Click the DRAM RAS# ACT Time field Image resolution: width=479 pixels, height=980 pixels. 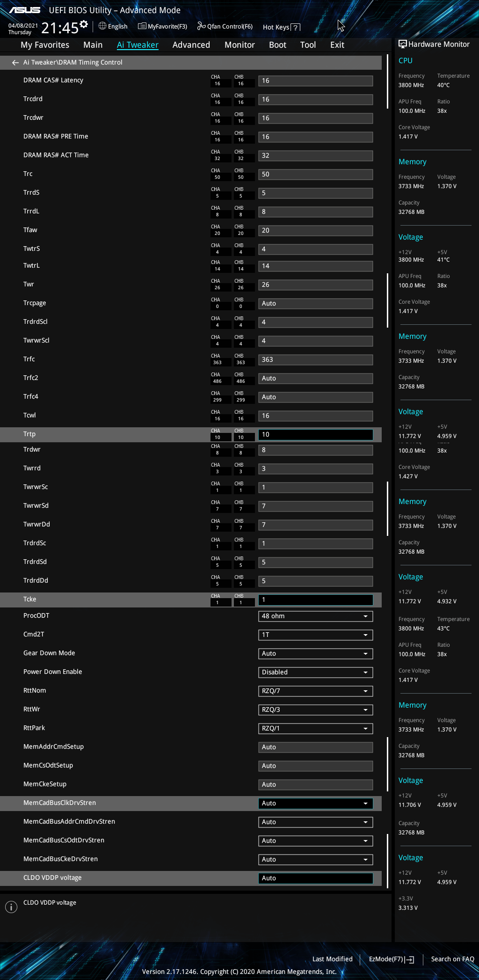pyautogui.click(x=315, y=156)
